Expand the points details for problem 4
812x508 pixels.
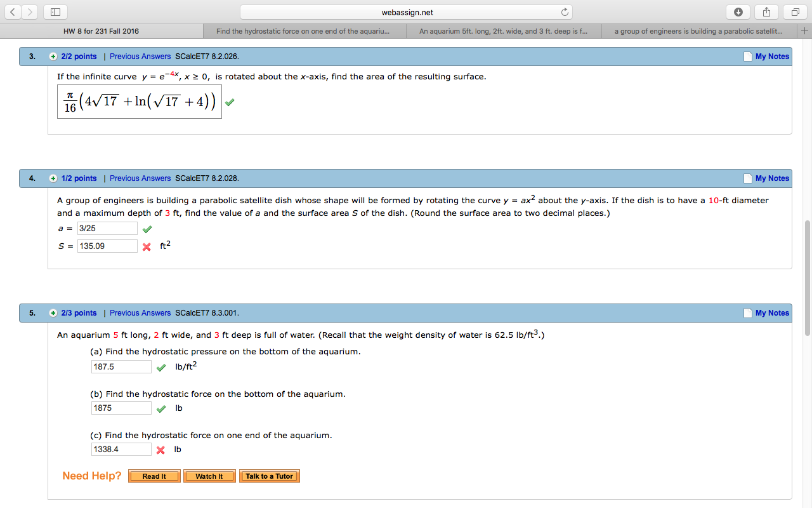pyautogui.click(x=53, y=178)
